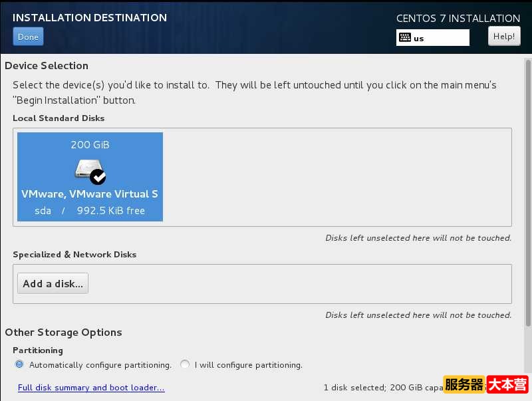Image resolution: width=532 pixels, height=401 pixels.
Task: Click the 'Other Storage Options' heading
Action: [63, 333]
